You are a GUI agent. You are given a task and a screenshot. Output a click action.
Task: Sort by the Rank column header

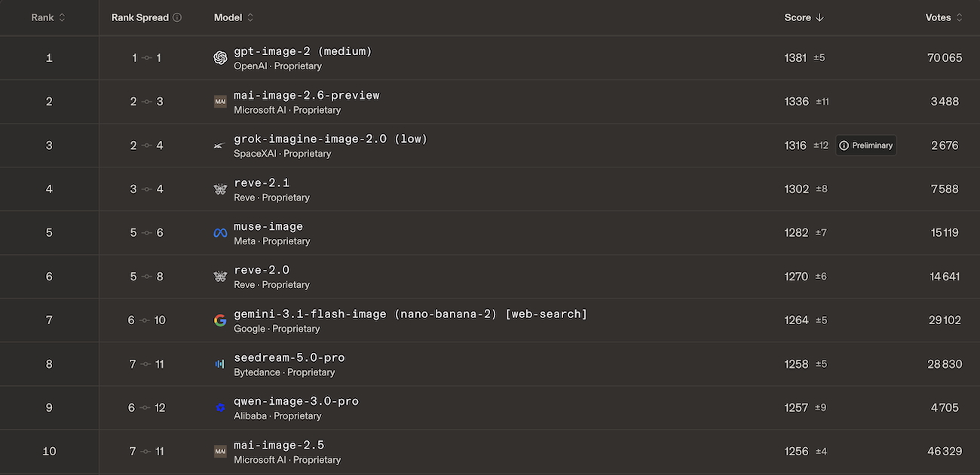coord(48,17)
